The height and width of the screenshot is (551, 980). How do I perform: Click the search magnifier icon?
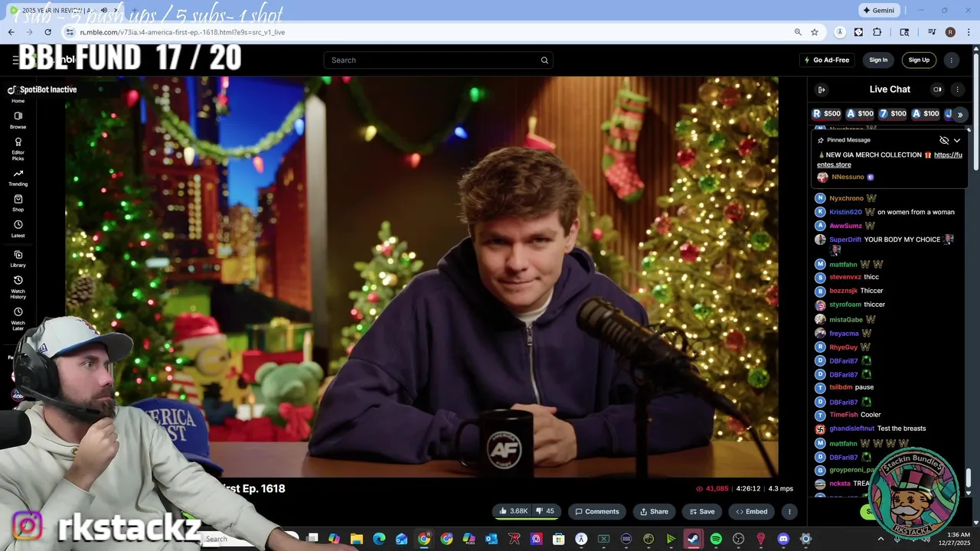point(544,60)
